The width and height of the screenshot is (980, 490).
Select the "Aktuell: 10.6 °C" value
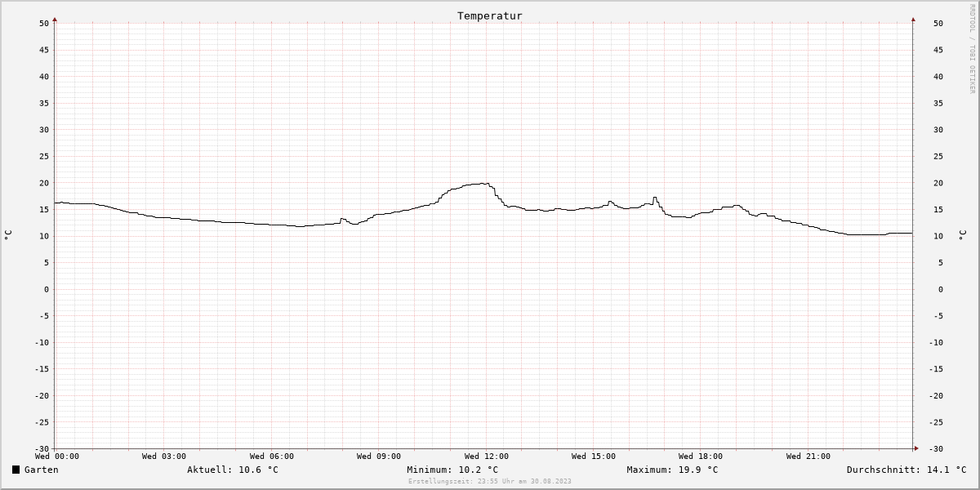(233, 470)
